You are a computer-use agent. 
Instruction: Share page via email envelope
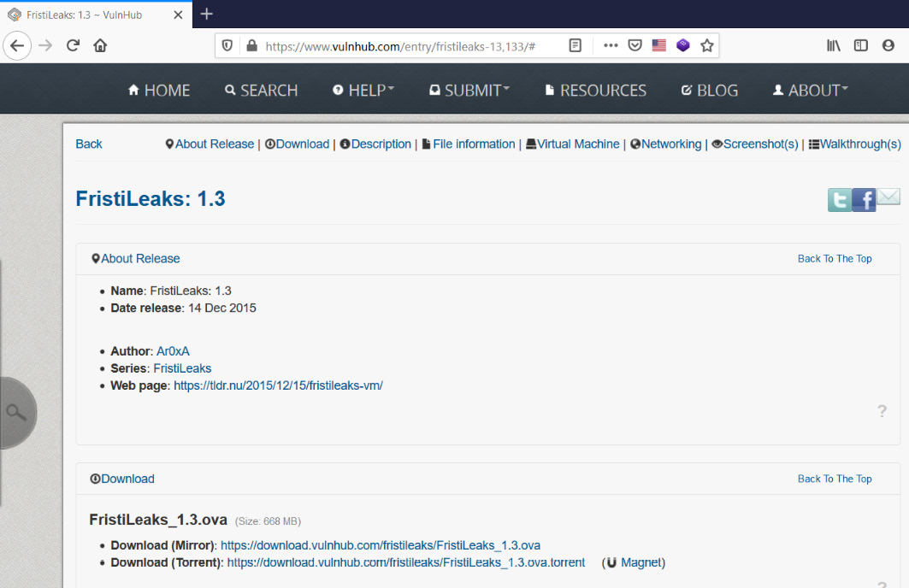(888, 197)
